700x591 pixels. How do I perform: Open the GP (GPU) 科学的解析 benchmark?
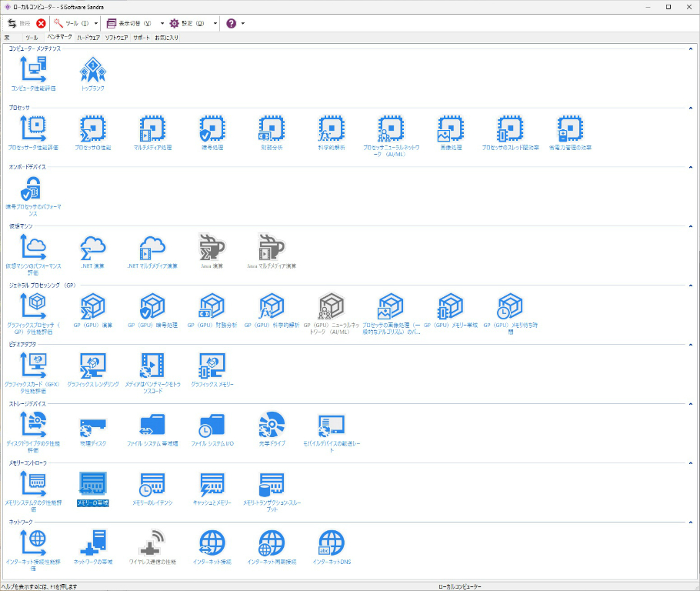272,310
